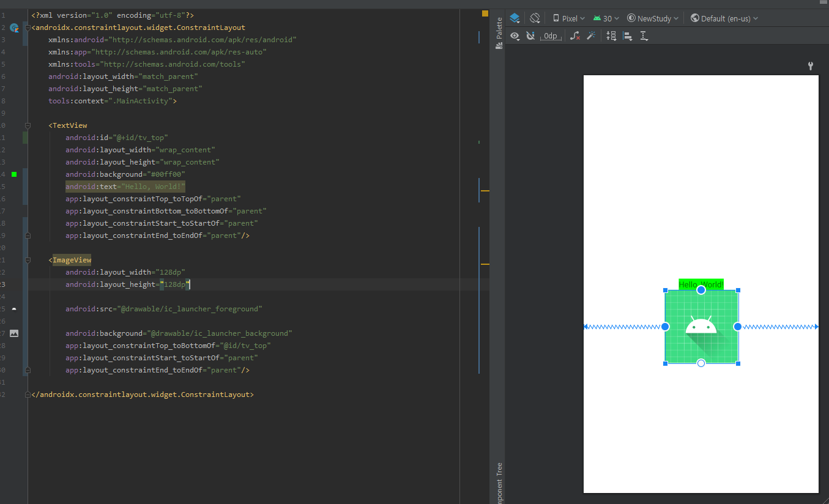Click the closing ConstraintLayout tag text
Screen dimensions: 829x504
[143, 395]
